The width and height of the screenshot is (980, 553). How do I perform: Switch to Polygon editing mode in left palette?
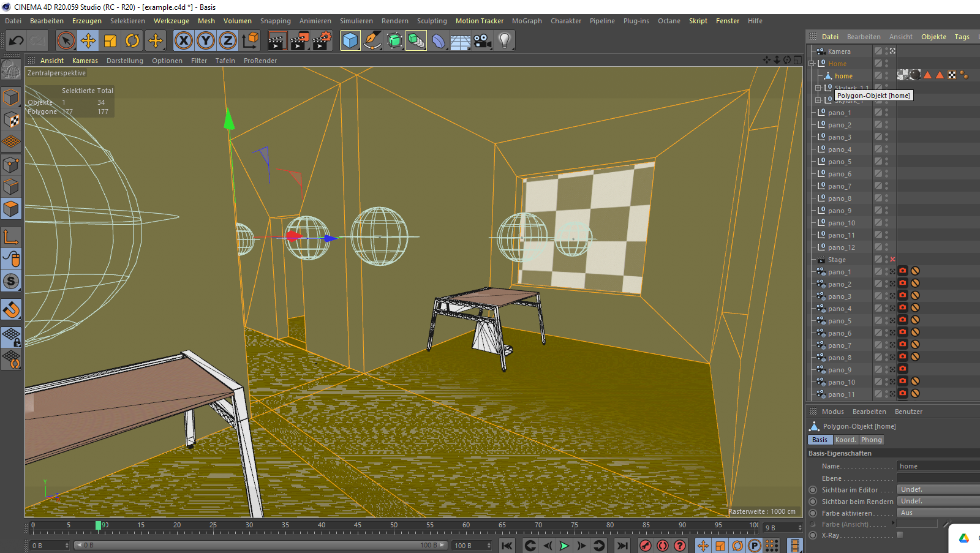tap(11, 209)
